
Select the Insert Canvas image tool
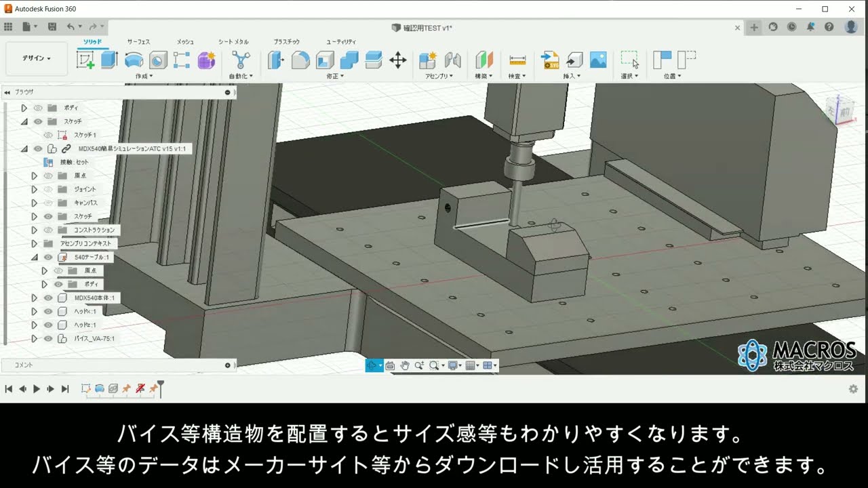pos(598,60)
